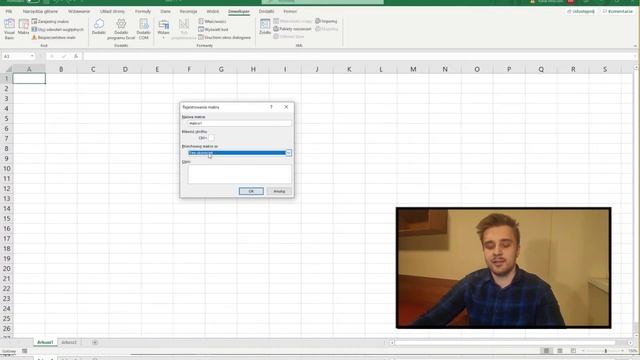Viewport: 640px width, 360px height.
Task: Click the dialog help question mark
Action: [x=271, y=107]
